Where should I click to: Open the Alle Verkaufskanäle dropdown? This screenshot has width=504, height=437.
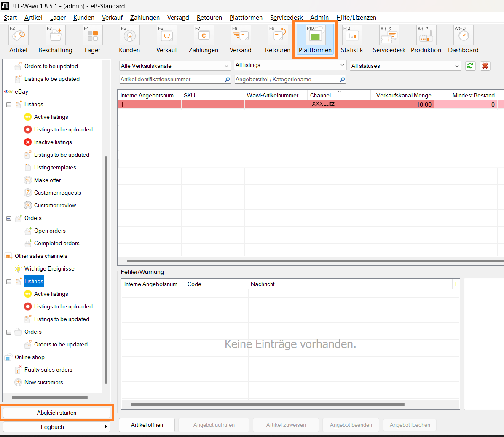[175, 66]
